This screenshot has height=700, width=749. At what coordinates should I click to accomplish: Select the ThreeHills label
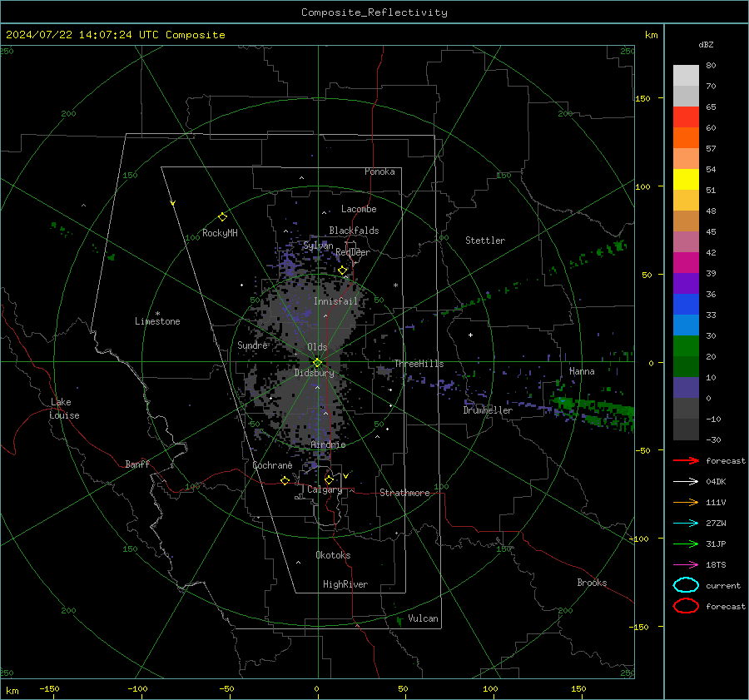click(419, 364)
